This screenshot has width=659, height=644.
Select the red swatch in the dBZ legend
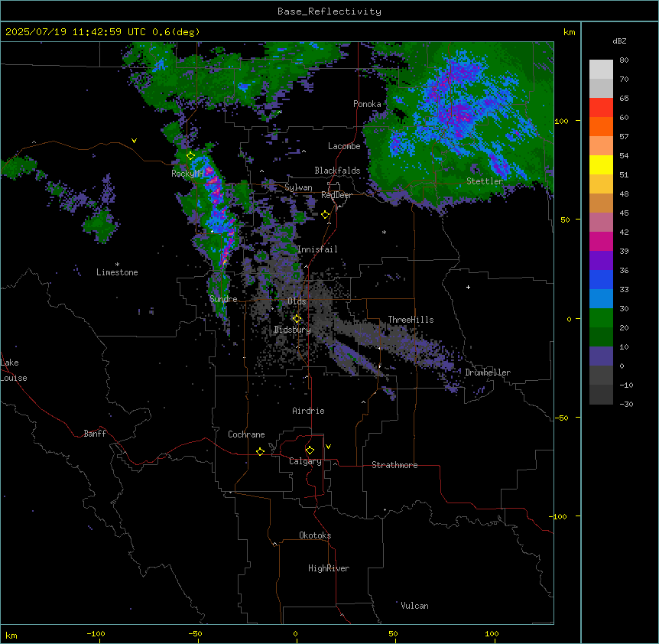601,107
